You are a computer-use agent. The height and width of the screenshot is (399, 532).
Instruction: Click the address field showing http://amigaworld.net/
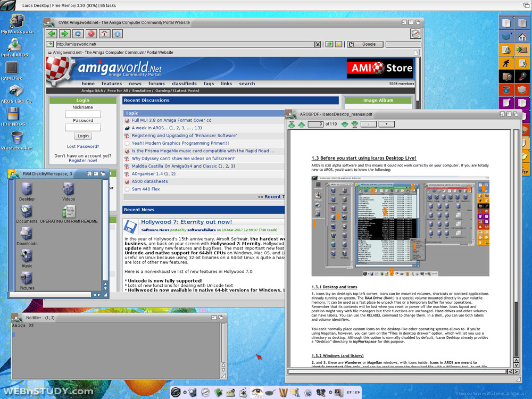pyautogui.click(x=185, y=44)
